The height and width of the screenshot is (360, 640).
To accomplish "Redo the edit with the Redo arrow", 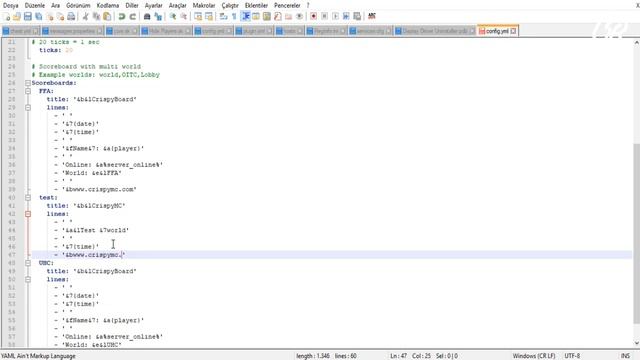I will [x=132, y=17].
